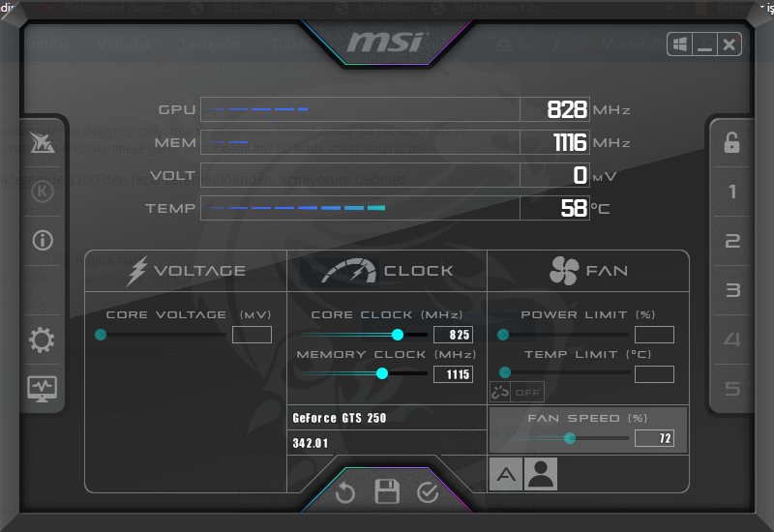
Task: Click the core voltage slider handle
Action: tap(101, 335)
